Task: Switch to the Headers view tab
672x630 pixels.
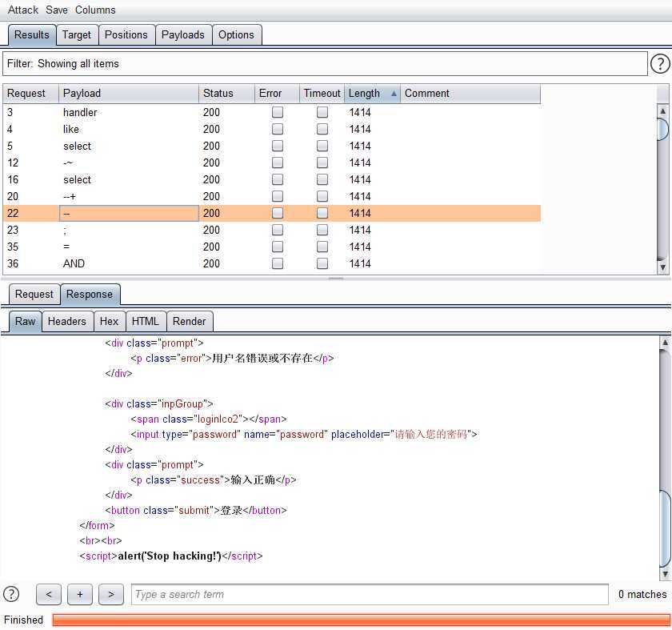Action: (67, 321)
